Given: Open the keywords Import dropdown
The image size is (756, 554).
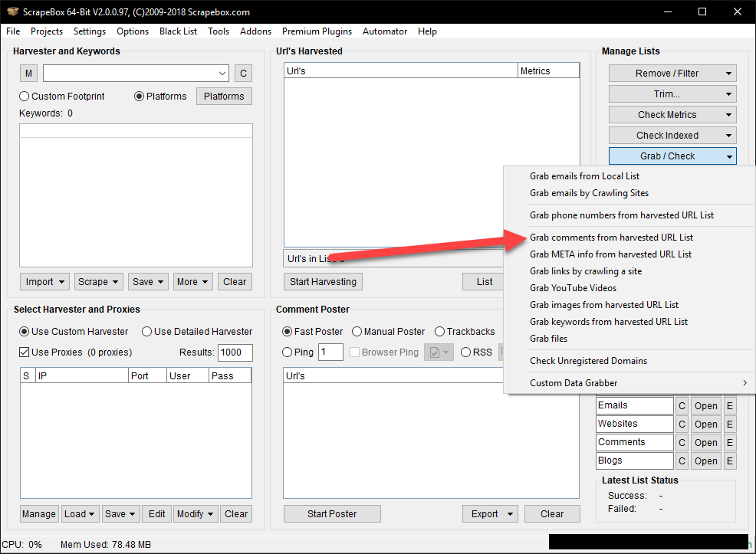Looking at the screenshot, I should point(44,282).
